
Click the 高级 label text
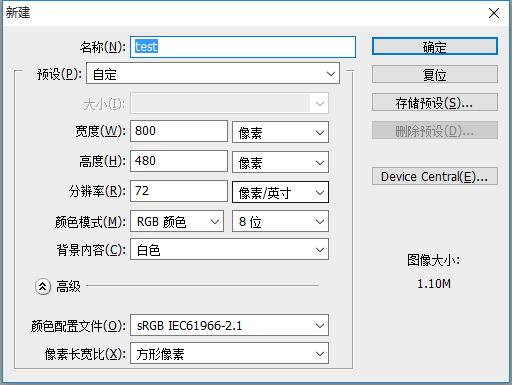coord(68,286)
